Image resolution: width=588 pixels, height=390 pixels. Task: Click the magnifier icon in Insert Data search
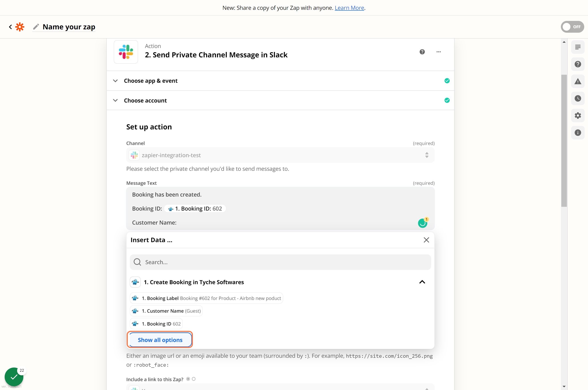pyautogui.click(x=137, y=262)
